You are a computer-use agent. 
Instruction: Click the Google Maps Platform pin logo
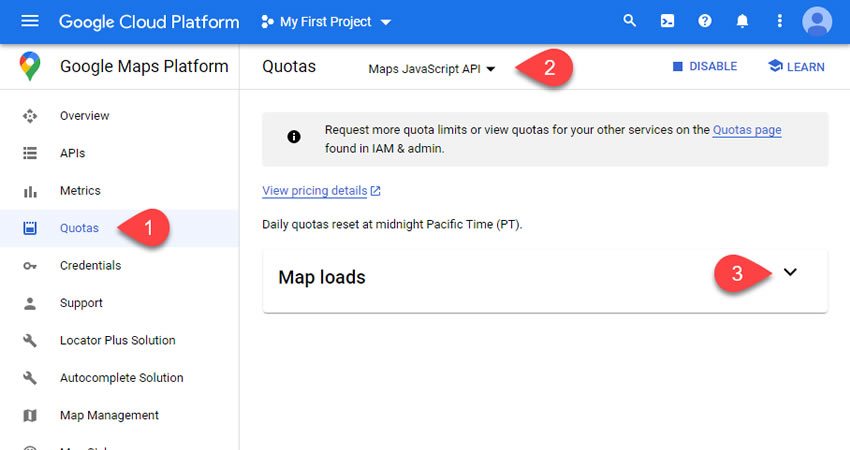tap(30, 67)
